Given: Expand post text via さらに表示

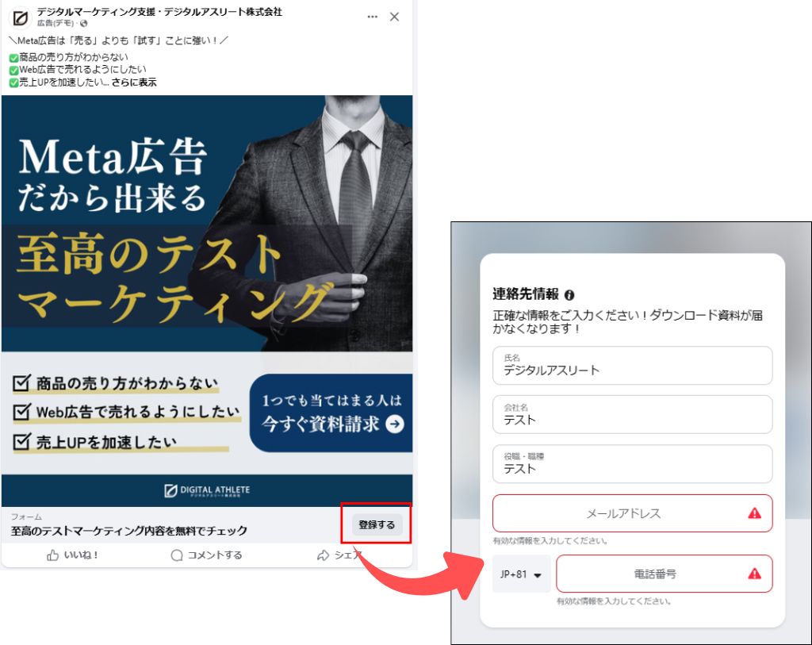Looking at the screenshot, I should 133,83.
